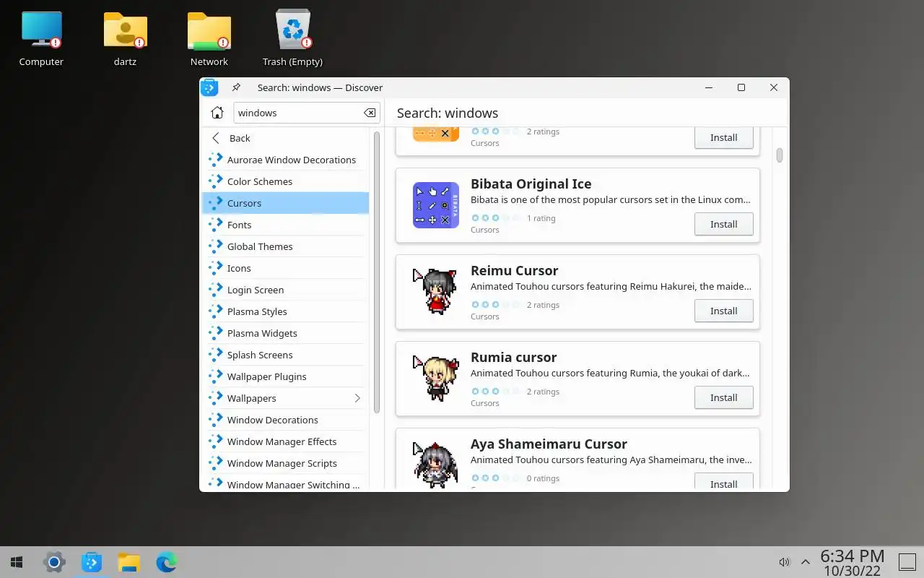Select Window Manager Switching category
The image size is (924, 578).
tap(286, 483)
